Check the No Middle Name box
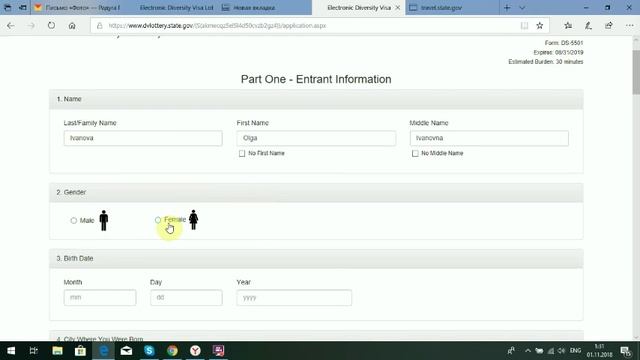This screenshot has width=640, height=360. pyautogui.click(x=415, y=153)
